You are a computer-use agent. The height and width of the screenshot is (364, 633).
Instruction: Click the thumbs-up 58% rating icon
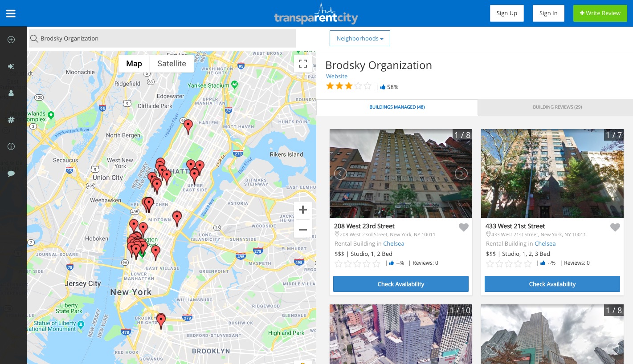(383, 87)
